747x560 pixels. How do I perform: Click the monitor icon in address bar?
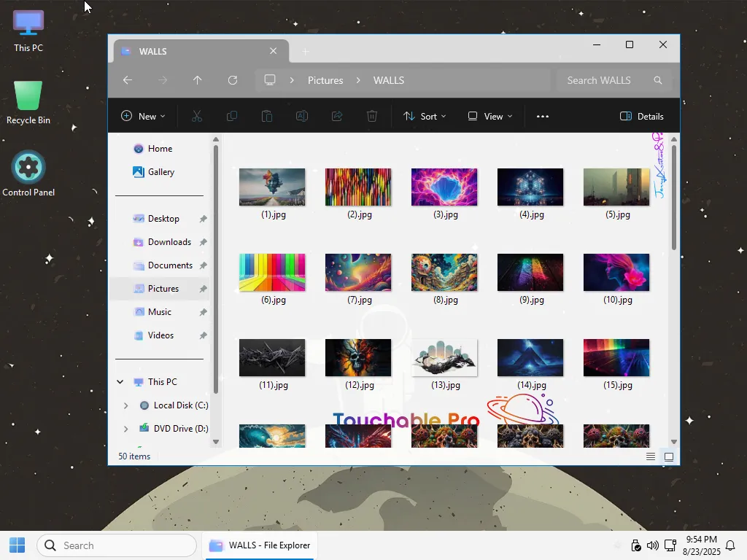(x=270, y=80)
